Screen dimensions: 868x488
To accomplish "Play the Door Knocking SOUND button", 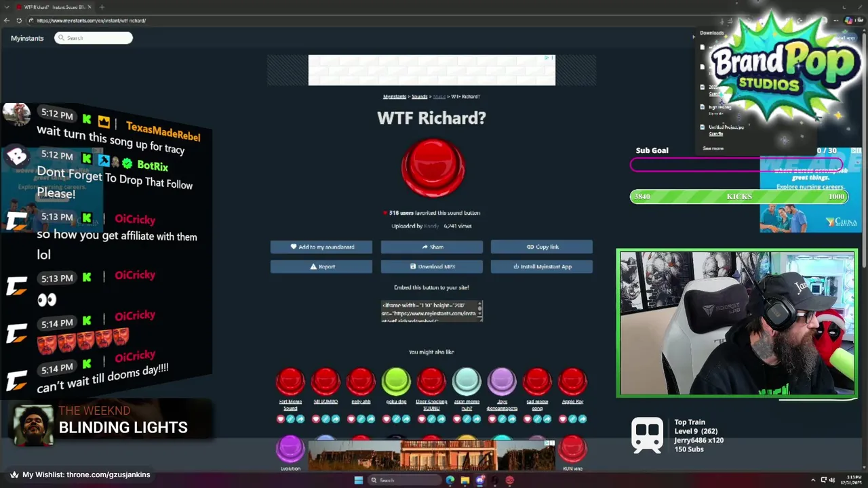I will [431, 382].
